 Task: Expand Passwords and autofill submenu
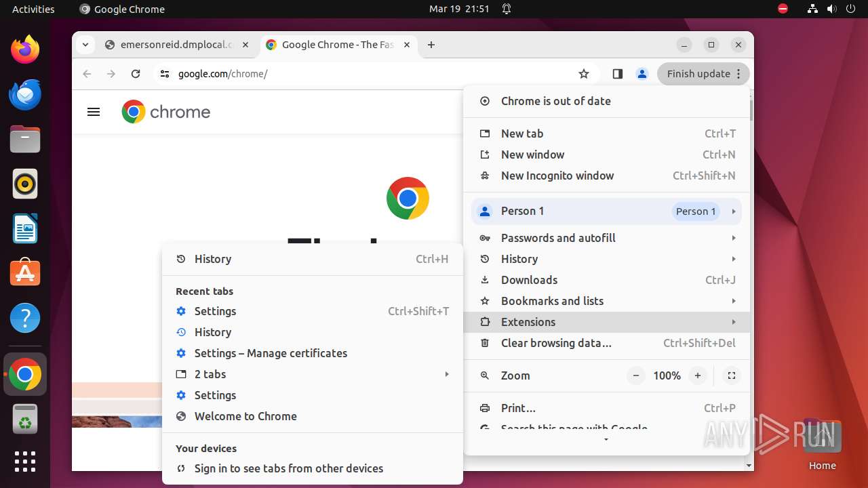click(x=607, y=238)
